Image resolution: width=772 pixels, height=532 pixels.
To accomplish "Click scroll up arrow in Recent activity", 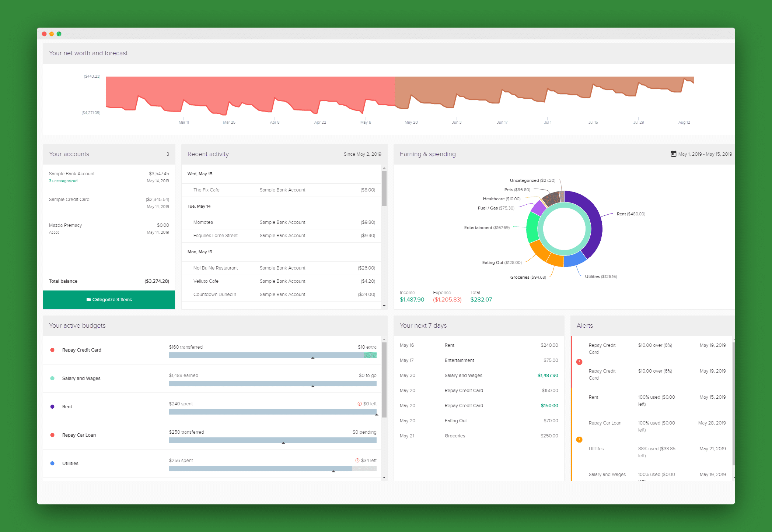I will [384, 168].
